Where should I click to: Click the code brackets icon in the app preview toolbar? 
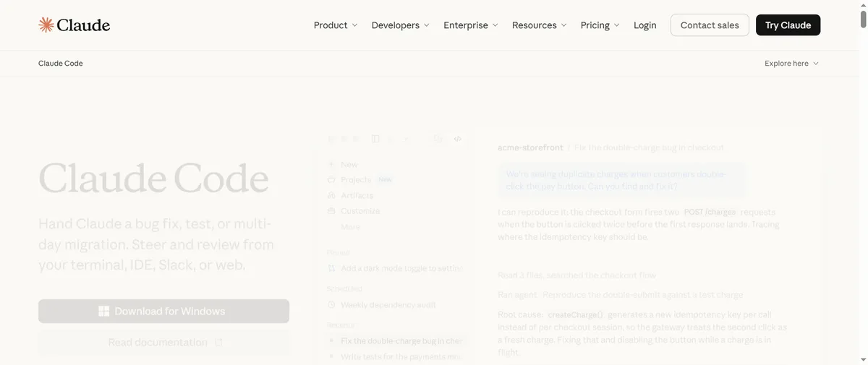click(458, 139)
